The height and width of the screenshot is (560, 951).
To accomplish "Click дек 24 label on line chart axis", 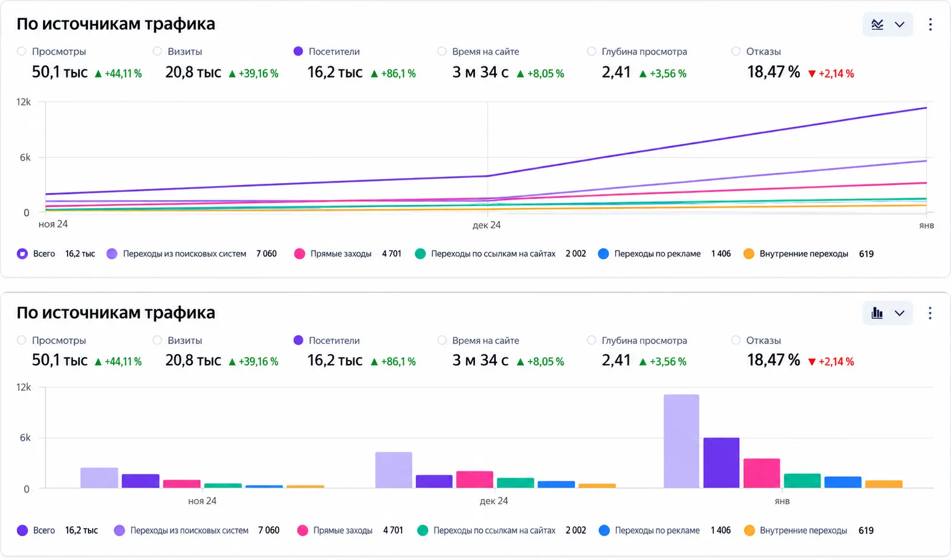I will pyautogui.click(x=487, y=225).
